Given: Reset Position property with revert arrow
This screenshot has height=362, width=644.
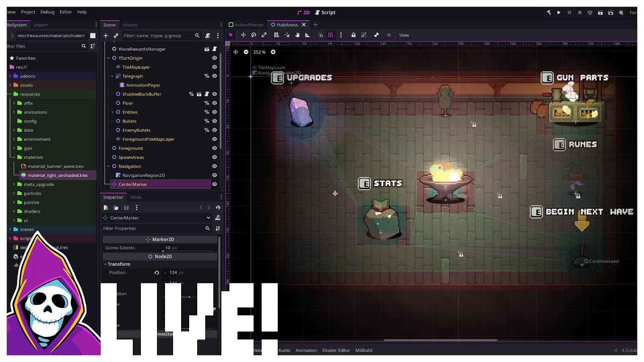Looking at the screenshot, I should pos(156,273).
